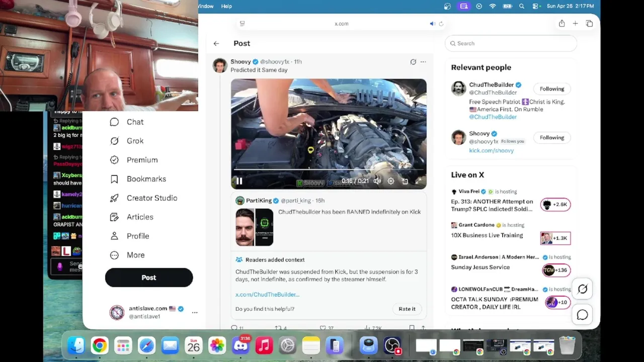This screenshot has height=362, width=644.
Task: Click the repost icon under the post
Action: pos(278,328)
